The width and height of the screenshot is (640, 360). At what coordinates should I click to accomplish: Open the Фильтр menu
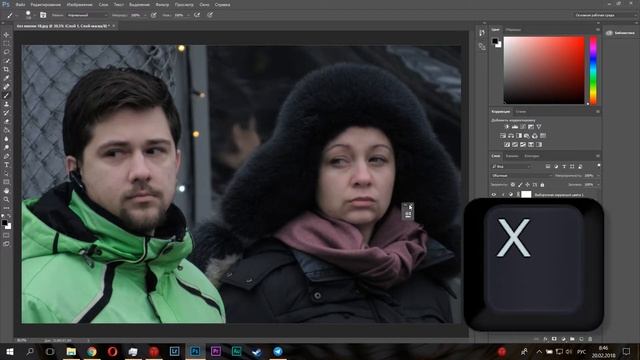(x=162, y=5)
